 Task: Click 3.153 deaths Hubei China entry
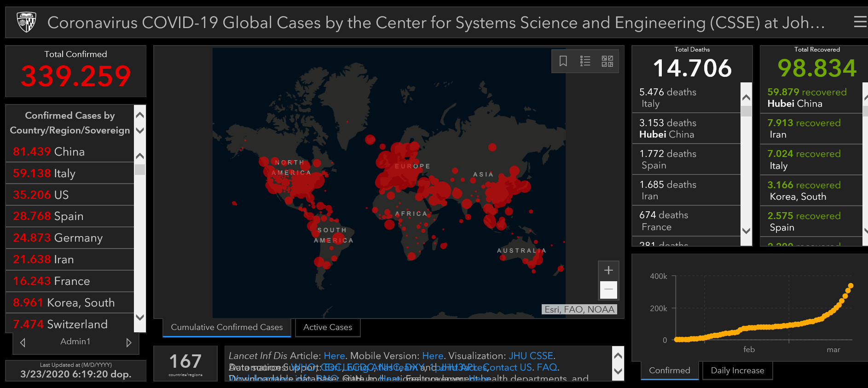pyautogui.click(x=686, y=128)
